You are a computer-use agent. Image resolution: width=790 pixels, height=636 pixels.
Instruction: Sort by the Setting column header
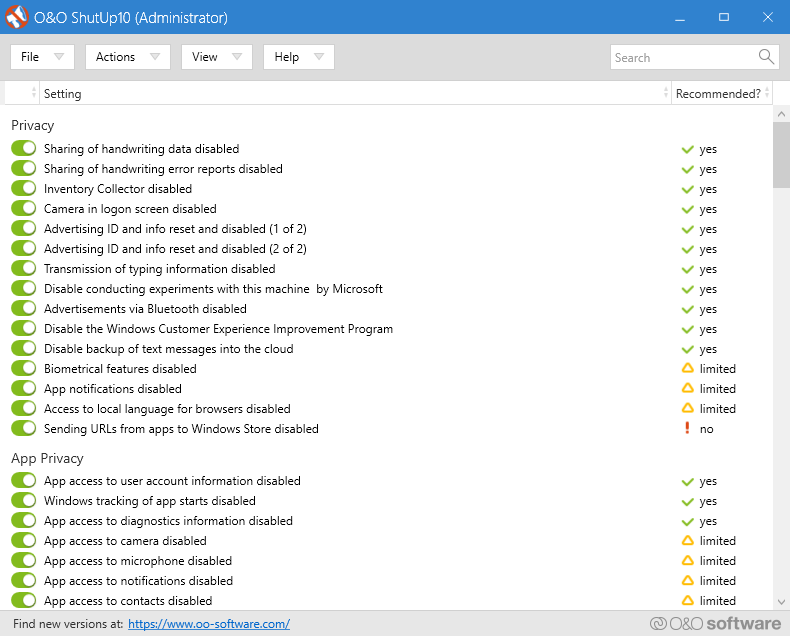tap(355, 93)
